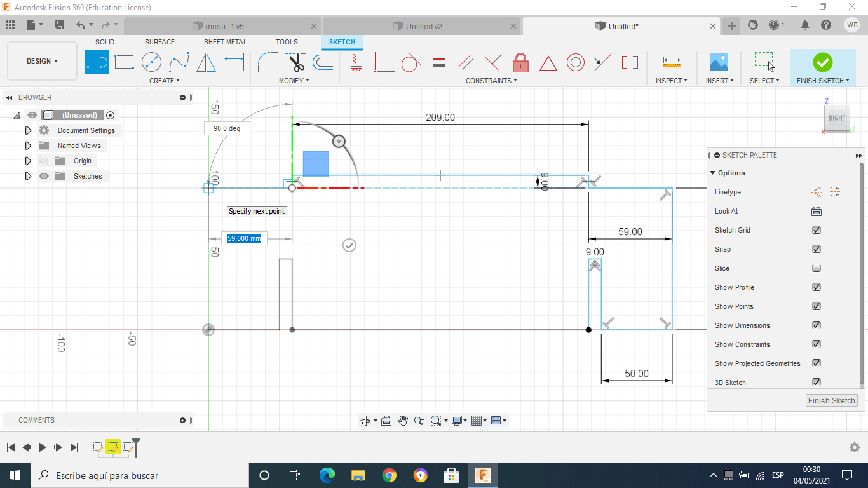Image resolution: width=868 pixels, height=488 pixels.
Task: Apply the Symmetry constraint
Action: point(629,62)
